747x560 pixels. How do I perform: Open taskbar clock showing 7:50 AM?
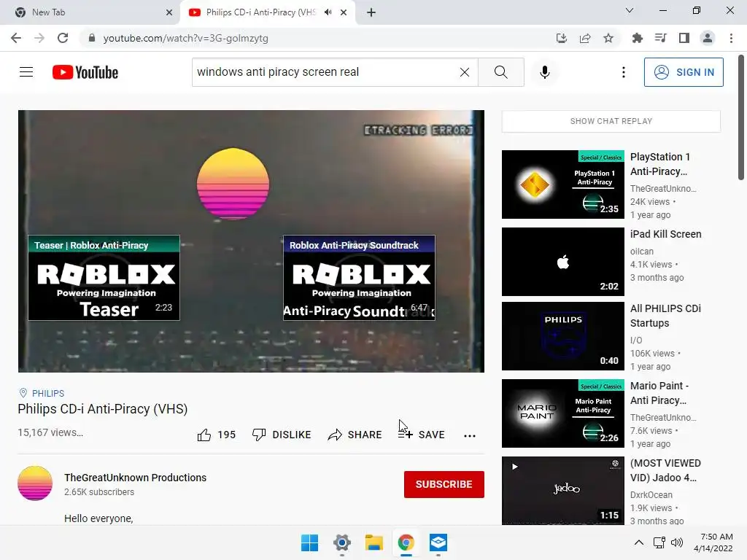tap(713, 542)
